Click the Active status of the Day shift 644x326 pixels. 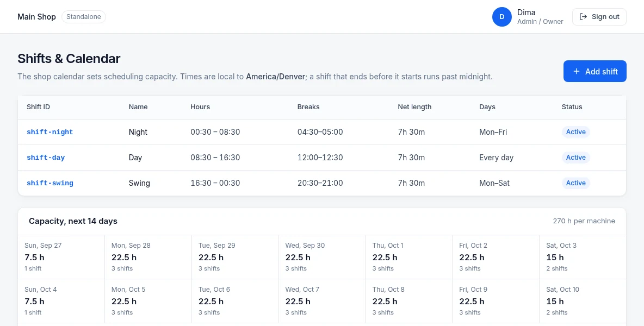[x=576, y=158]
